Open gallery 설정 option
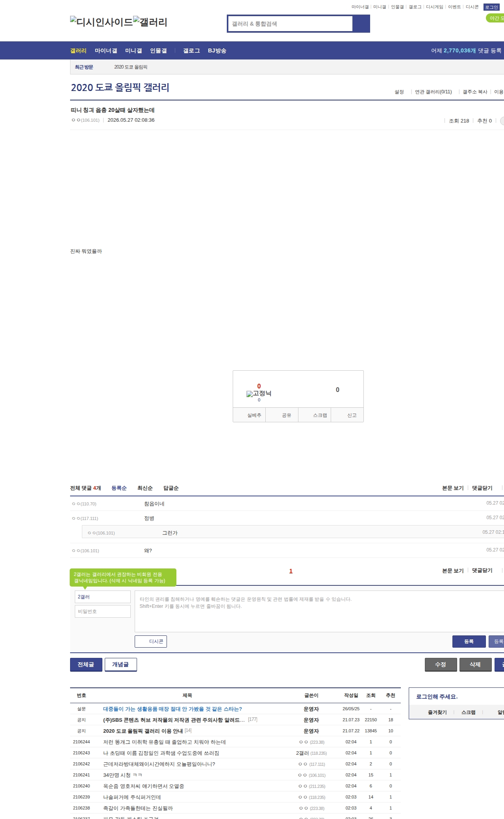 (399, 92)
